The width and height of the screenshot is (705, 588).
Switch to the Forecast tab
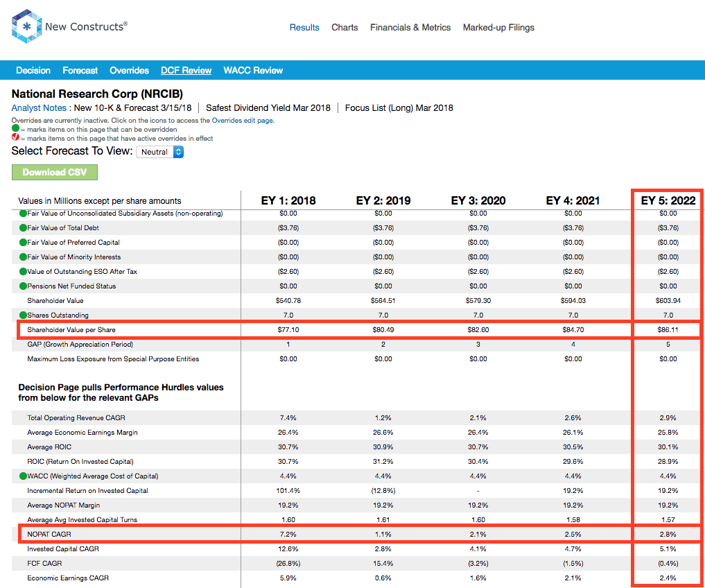coord(80,71)
